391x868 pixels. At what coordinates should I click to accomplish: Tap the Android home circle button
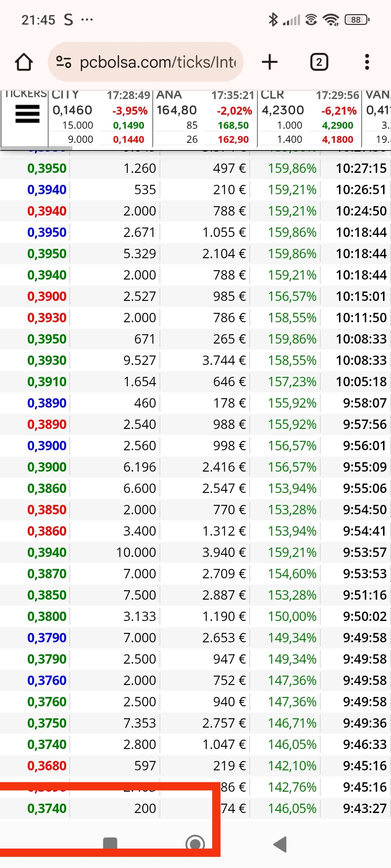(195, 843)
